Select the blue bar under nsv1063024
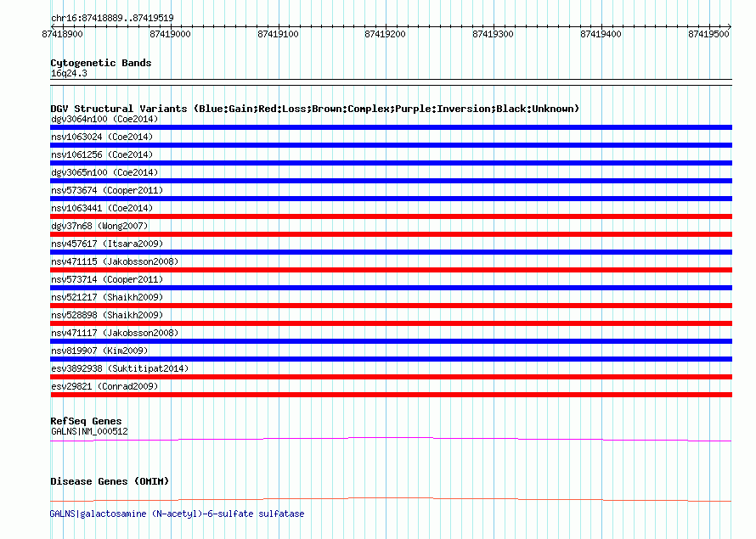 point(391,145)
